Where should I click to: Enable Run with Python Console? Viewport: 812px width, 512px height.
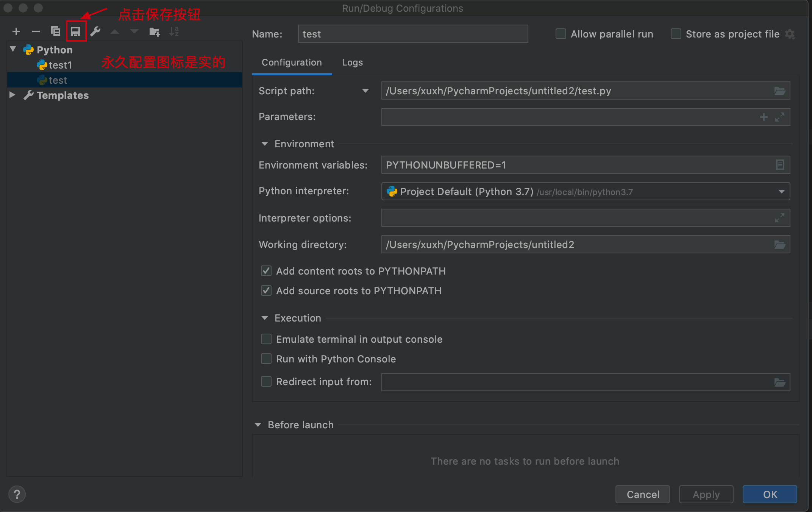click(266, 359)
